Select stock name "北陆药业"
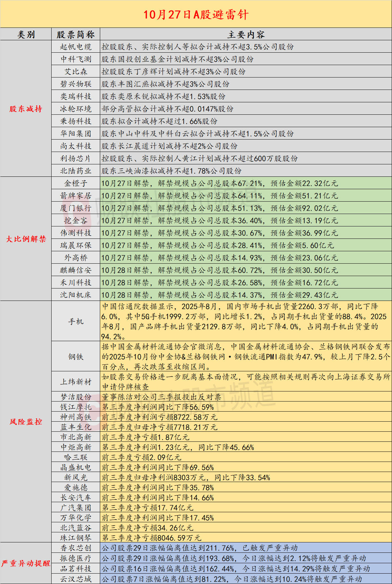Screen dimensions: 392x584 pos(76,171)
